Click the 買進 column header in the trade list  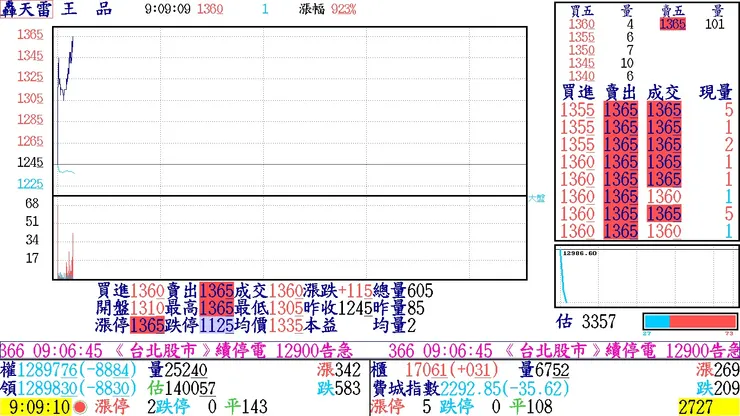point(578,92)
